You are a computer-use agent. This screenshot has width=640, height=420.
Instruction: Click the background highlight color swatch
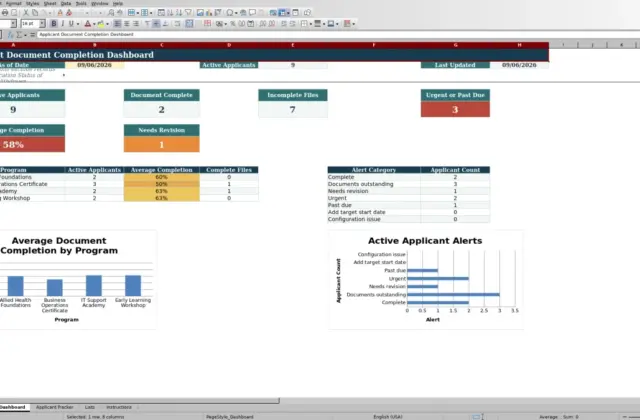(101, 24)
